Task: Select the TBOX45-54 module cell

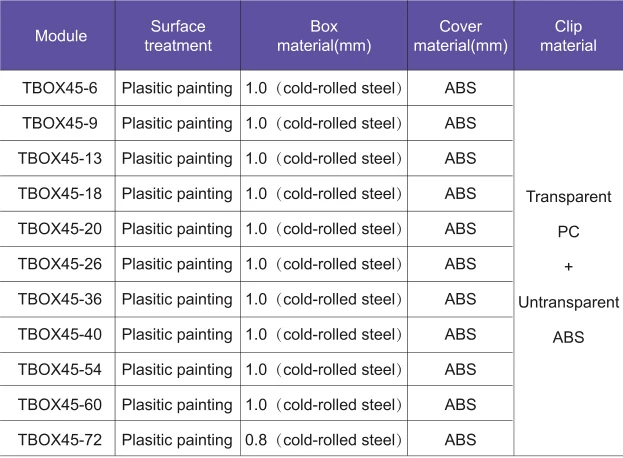Action: point(60,369)
